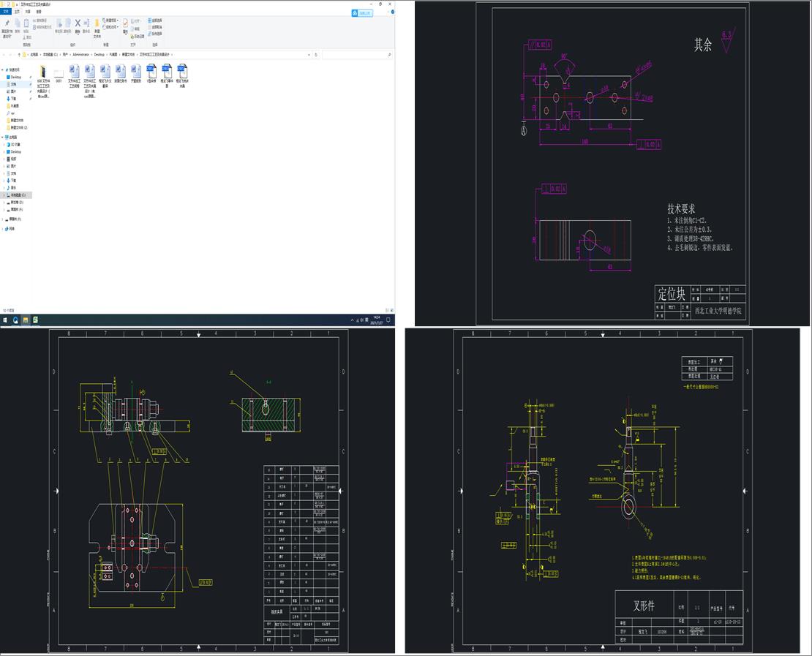Click the Windows Start button
Screen dimensions: 812x656
(x=4, y=320)
